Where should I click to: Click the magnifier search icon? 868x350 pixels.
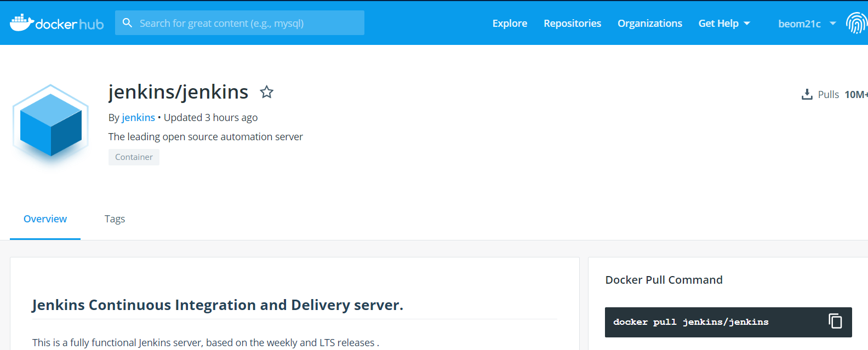click(127, 23)
